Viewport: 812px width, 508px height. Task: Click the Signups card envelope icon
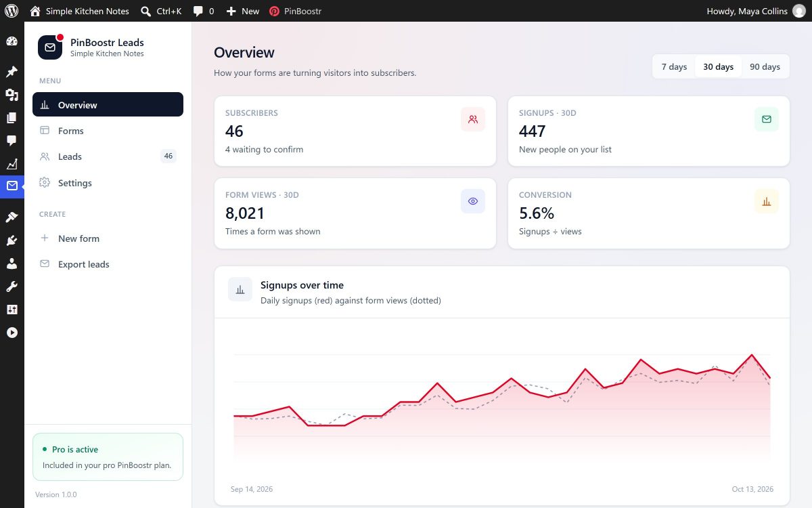click(x=767, y=119)
